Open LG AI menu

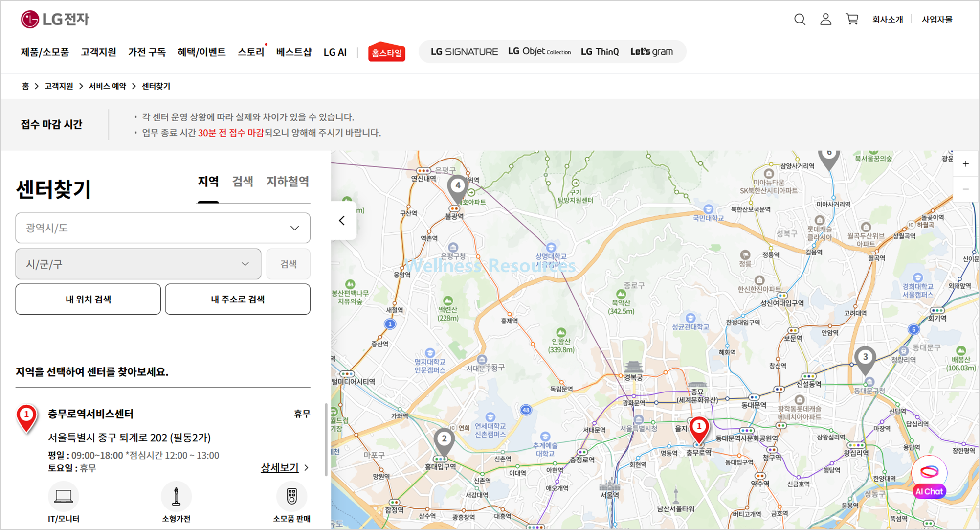(335, 52)
